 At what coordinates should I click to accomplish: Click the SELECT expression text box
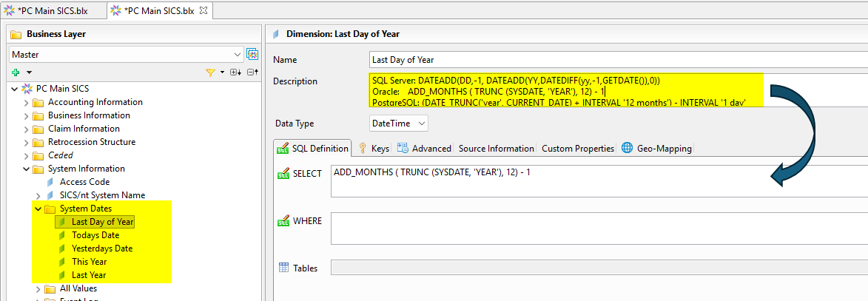point(599,181)
